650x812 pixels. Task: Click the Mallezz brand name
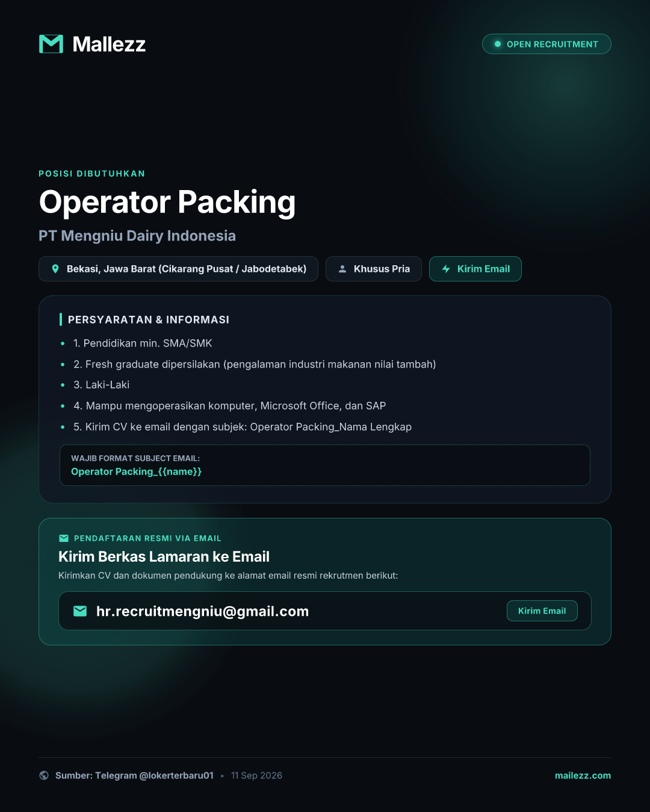coord(109,44)
